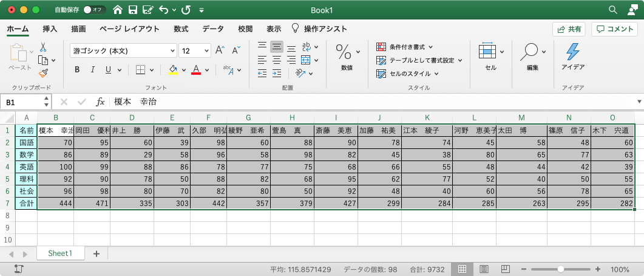Switch to the 数式 tab
Screen dimensions: 644x276
[x=181, y=29]
